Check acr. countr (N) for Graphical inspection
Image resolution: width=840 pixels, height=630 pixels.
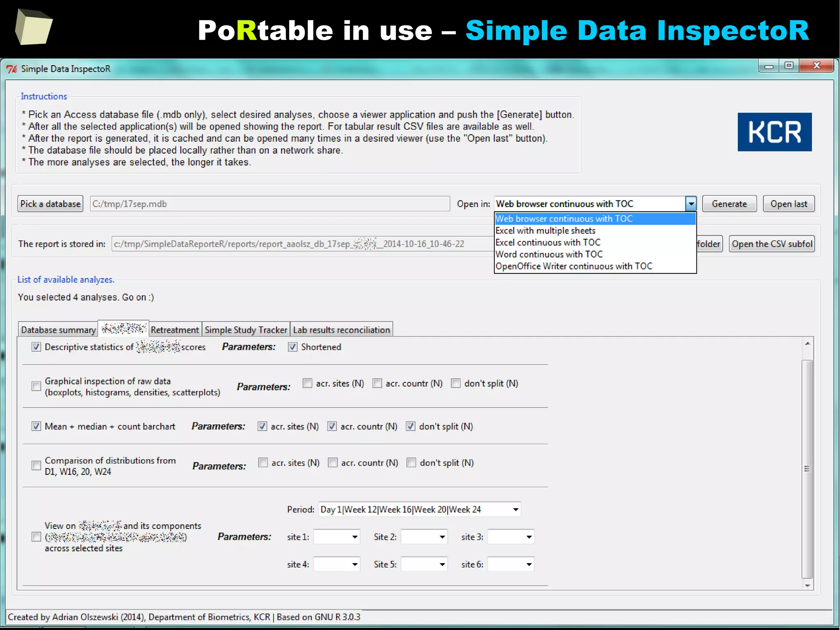pyautogui.click(x=377, y=383)
